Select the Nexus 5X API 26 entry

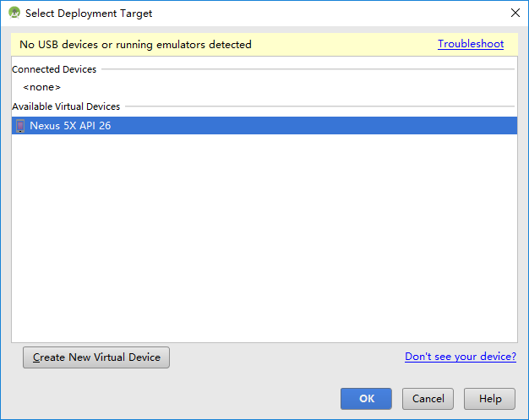click(264, 126)
